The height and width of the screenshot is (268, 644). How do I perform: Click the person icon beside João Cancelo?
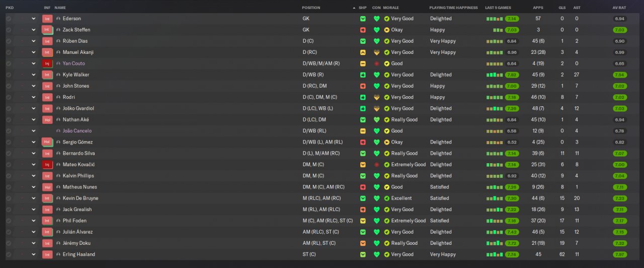(x=58, y=131)
